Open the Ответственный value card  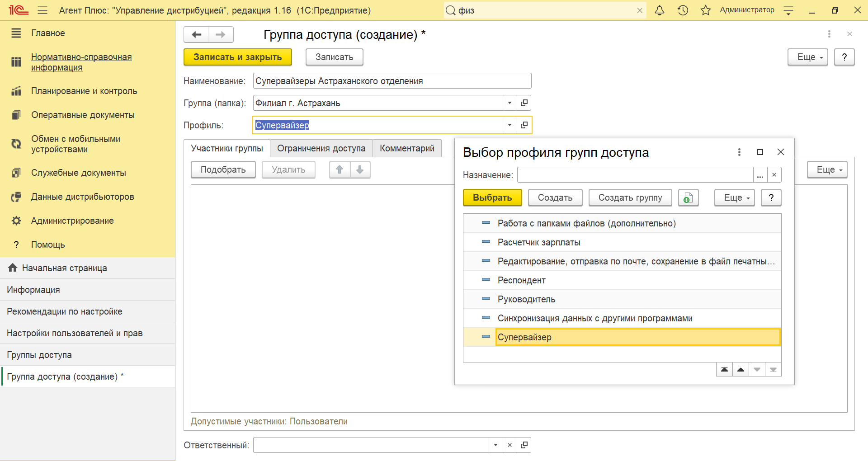[524, 445]
